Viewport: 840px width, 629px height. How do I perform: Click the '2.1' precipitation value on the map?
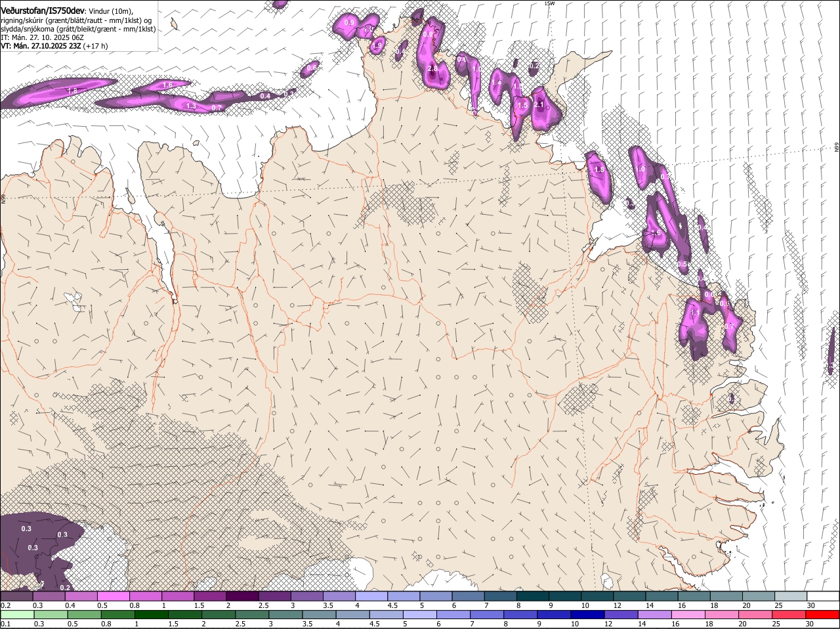(x=539, y=105)
